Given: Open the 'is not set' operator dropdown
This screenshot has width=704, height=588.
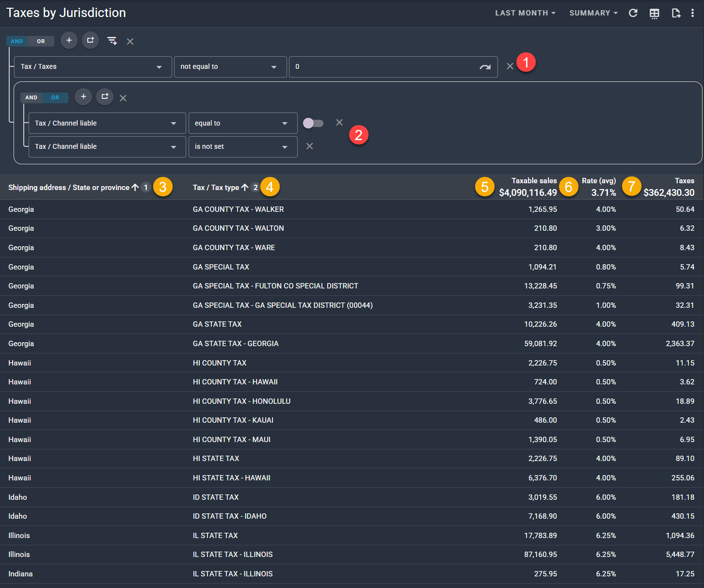Looking at the screenshot, I should pos(242,147).
